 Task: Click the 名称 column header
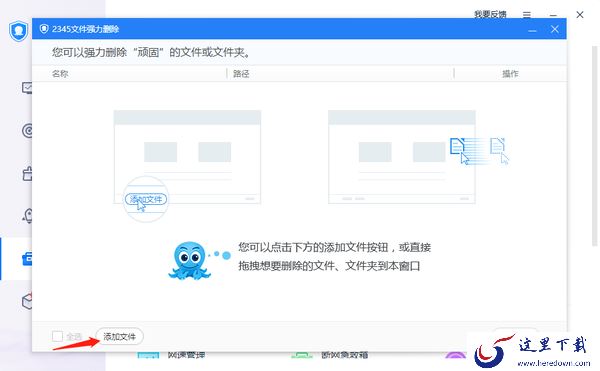(x=60, y=73)
